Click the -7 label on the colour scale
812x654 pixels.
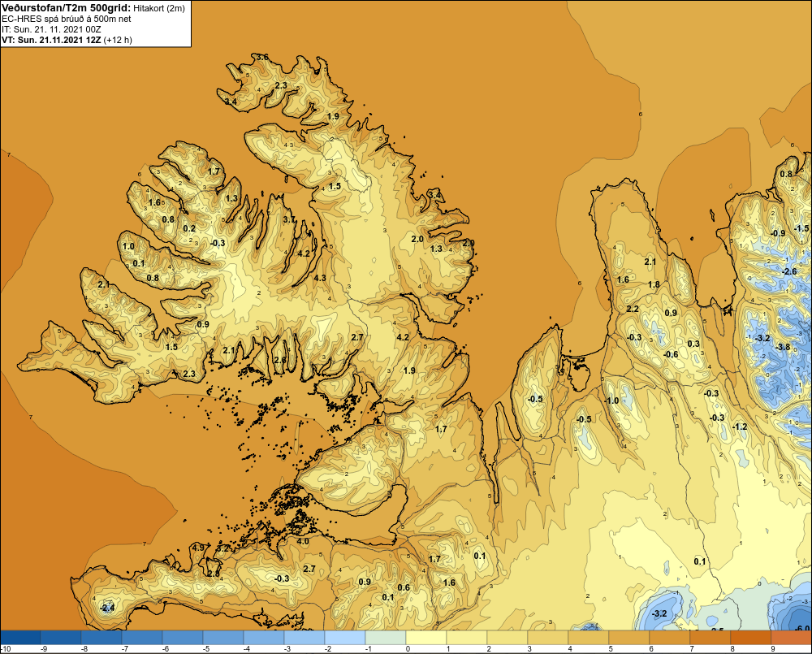click(x=125, y=648)
